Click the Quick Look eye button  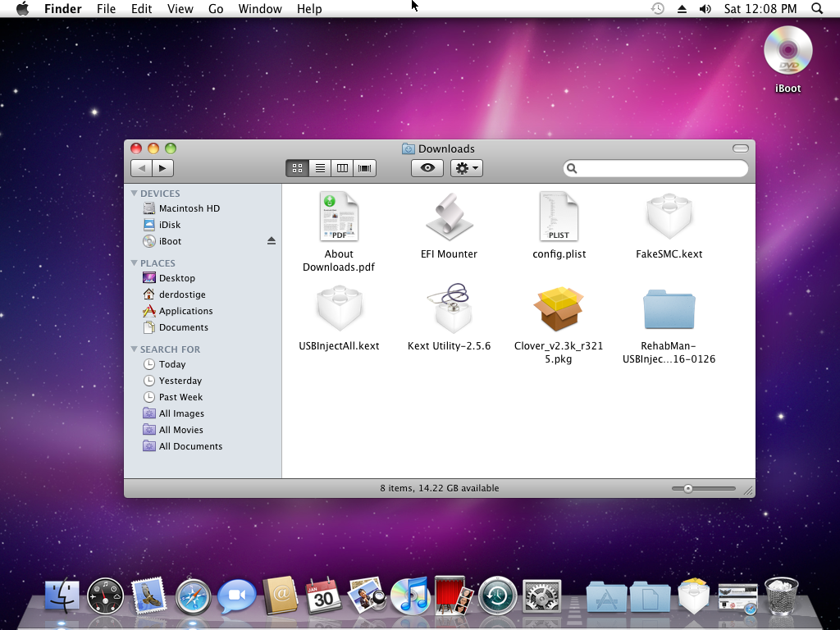point(427,168)
